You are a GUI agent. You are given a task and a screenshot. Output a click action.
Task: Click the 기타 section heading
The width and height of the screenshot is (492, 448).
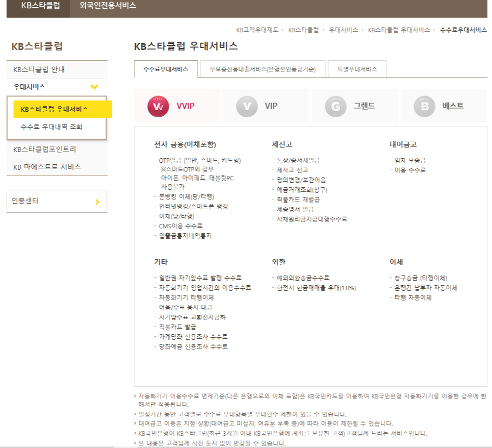(161, 262)
